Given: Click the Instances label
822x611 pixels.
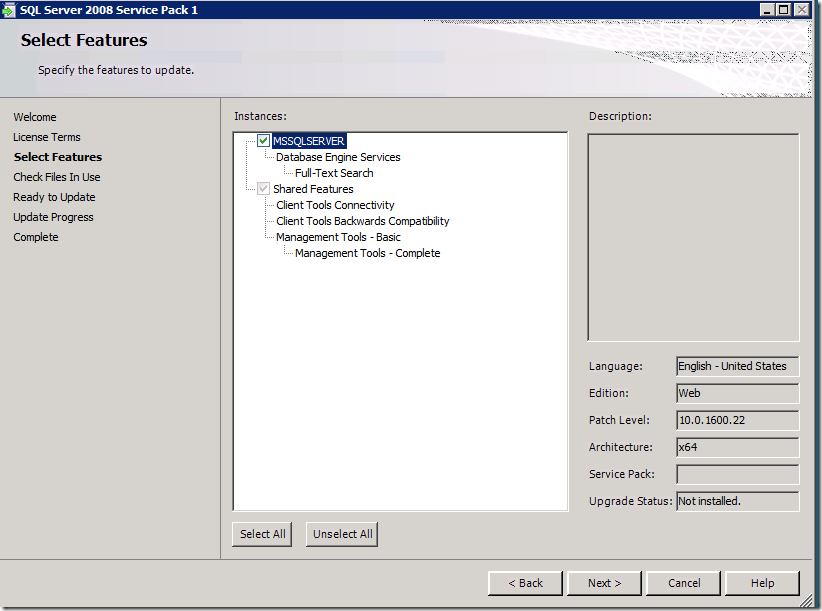Looking at the screenshot, I should tap(260, 116).
